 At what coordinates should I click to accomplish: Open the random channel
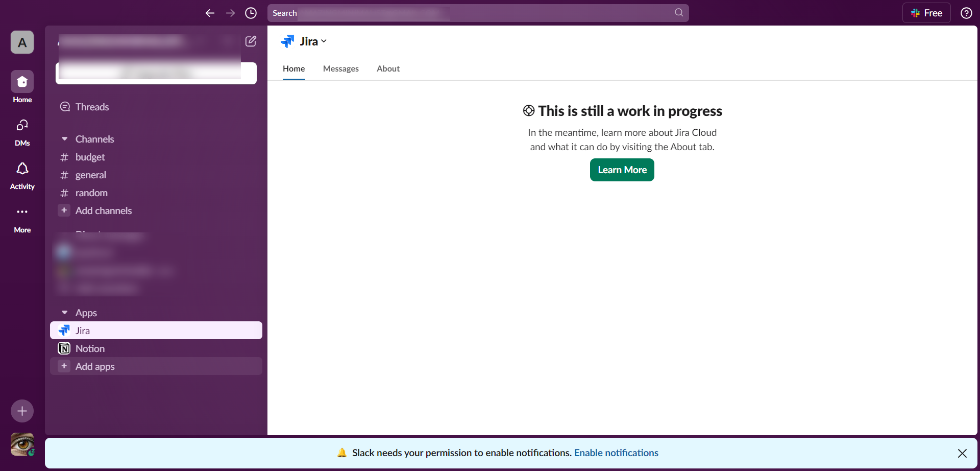(x=156, y=193)
